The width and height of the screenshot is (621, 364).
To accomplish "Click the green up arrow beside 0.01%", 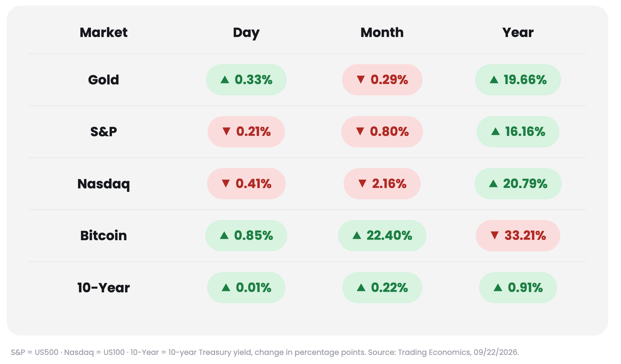I will 226,288.
